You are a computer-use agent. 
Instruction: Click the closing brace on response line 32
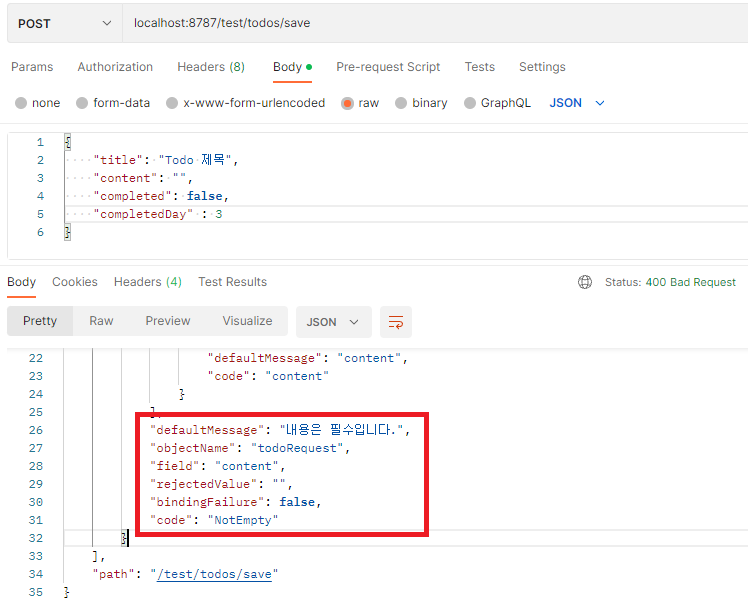click(125, 538)
